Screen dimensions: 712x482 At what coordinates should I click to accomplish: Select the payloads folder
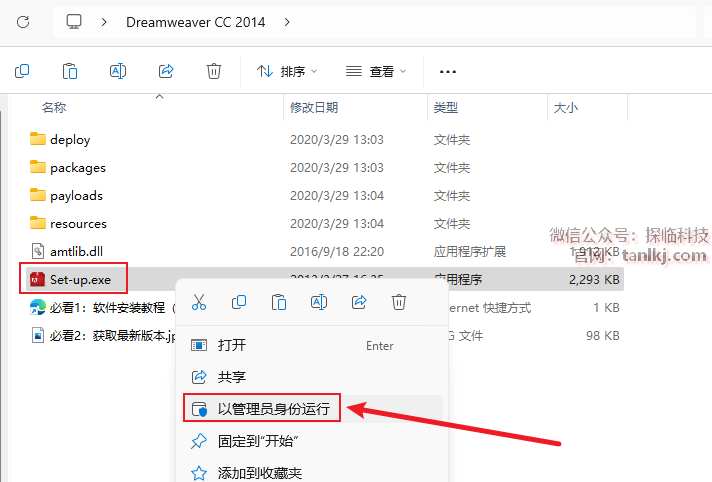(x=76, y=196)
